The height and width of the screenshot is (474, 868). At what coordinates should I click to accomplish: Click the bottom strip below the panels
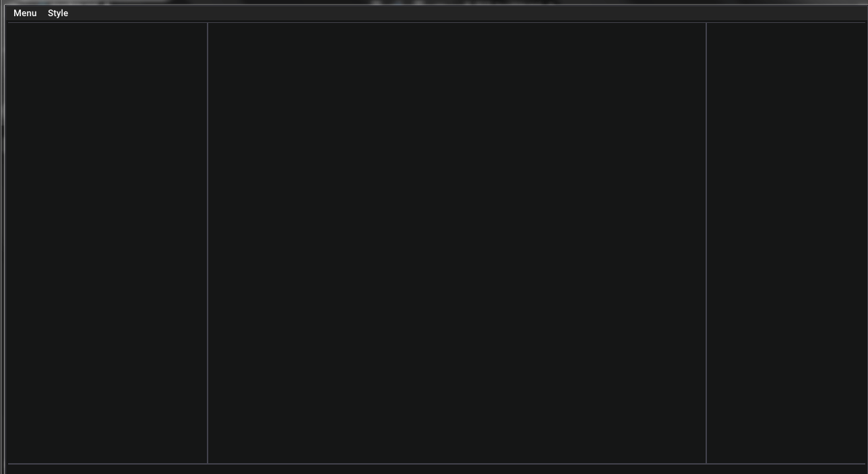(x=436, y=470)
